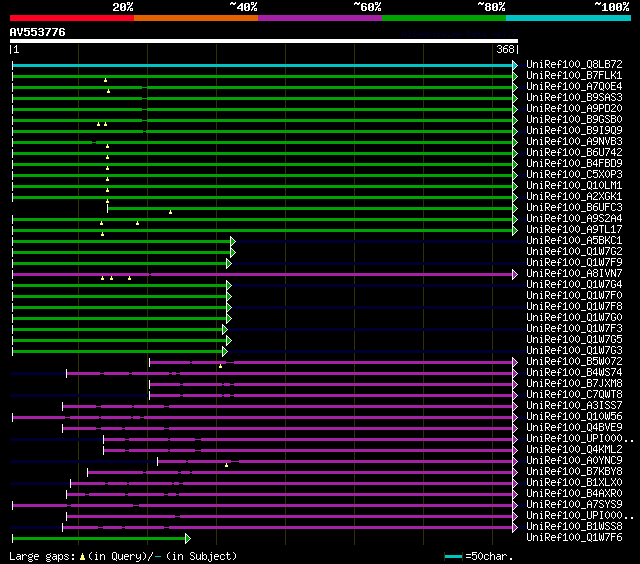Screen dimensions: 640x564
Task: Select the UniRef100_A2XGK1 label
Action: tap(574, 197)
